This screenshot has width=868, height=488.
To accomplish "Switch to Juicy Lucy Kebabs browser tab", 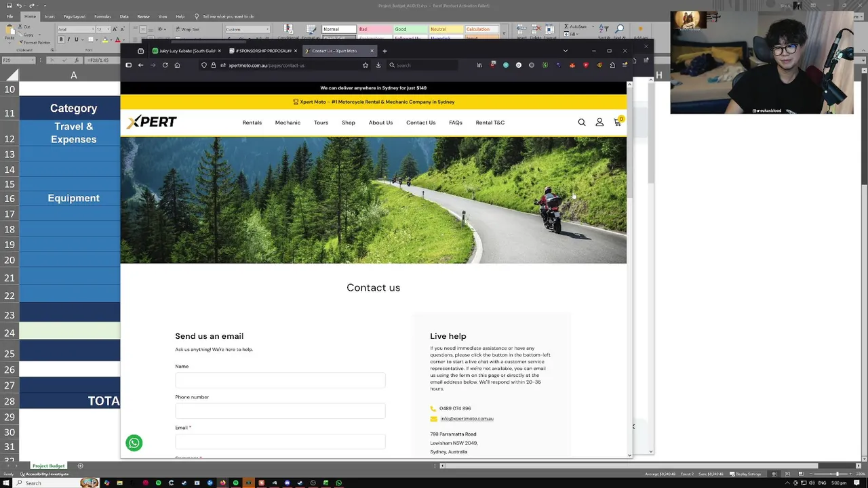I will pyautogui.click(x=186, y=51).
